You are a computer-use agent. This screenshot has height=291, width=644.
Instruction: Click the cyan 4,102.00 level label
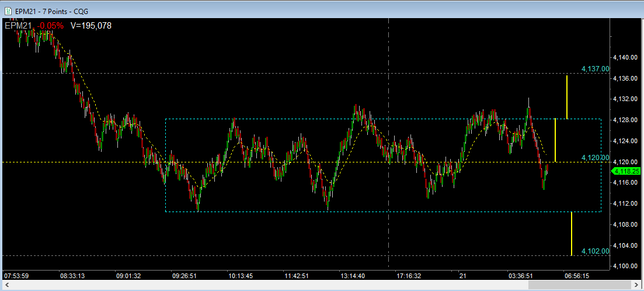(596, 251)
